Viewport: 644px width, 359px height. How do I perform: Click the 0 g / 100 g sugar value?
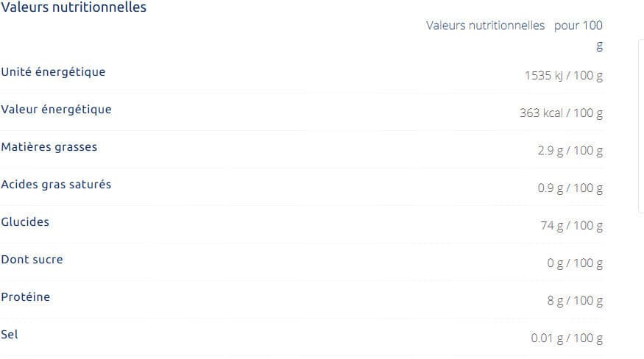575,263
